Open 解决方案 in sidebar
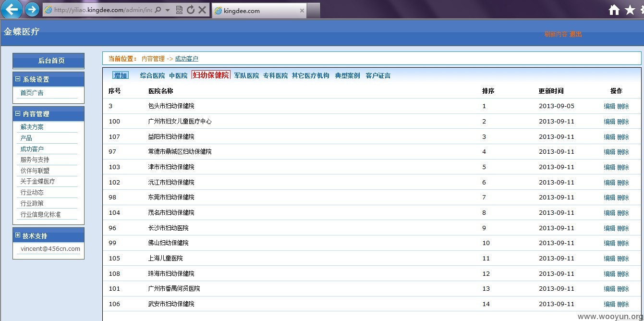 coord(32,127)
